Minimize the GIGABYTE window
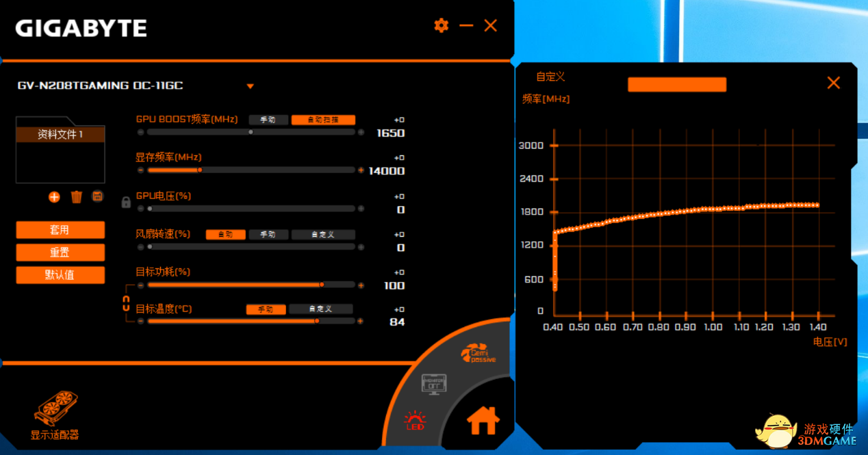868x455 pixels. (x=466, y=25)
